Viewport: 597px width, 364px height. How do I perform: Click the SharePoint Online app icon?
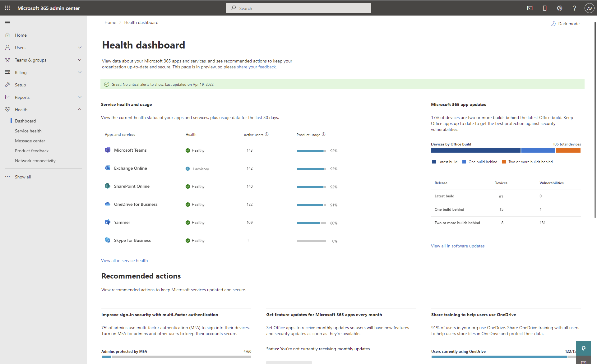pos(108,186)
